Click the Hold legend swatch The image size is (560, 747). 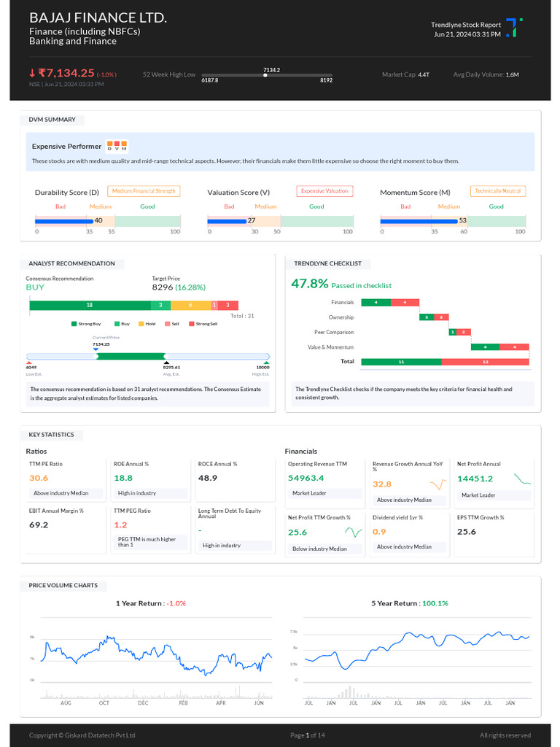[141, 323]
